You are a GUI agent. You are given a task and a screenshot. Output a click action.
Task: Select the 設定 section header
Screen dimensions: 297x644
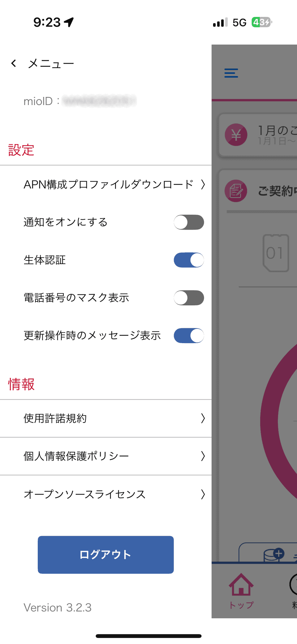[x=20, y=150]
